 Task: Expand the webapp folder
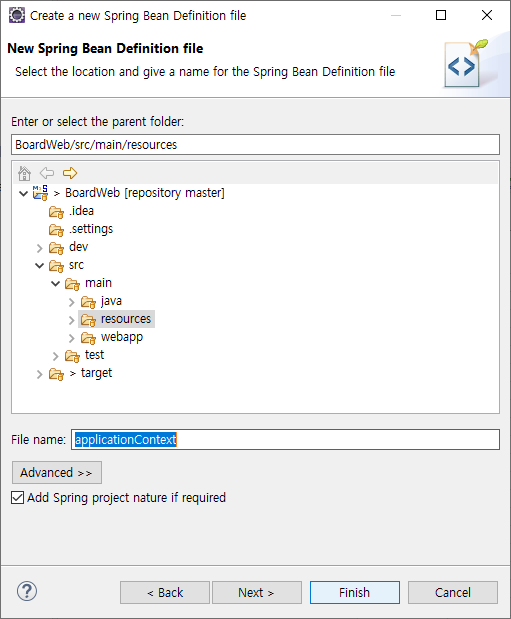[71, 338]
